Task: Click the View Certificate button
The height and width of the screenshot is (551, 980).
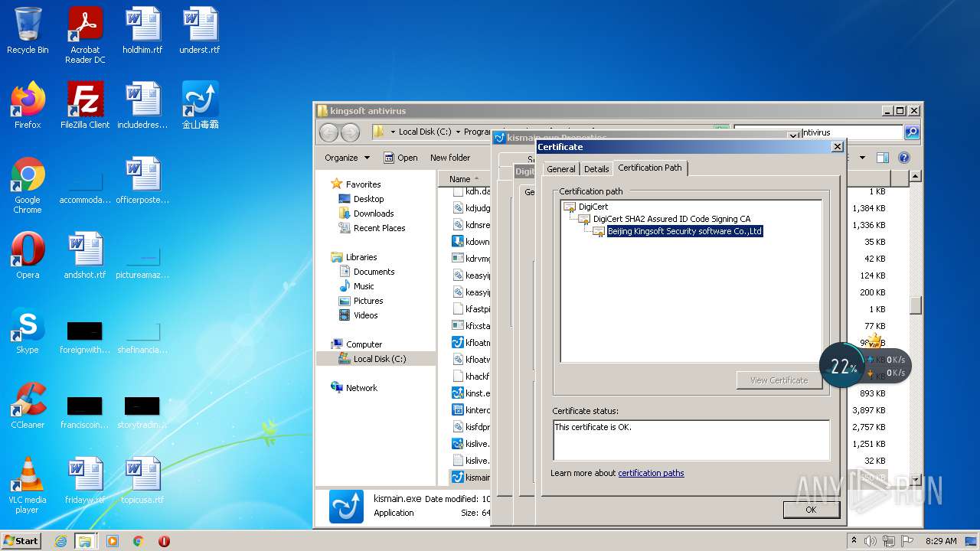Action: click(x=779, y=380)
